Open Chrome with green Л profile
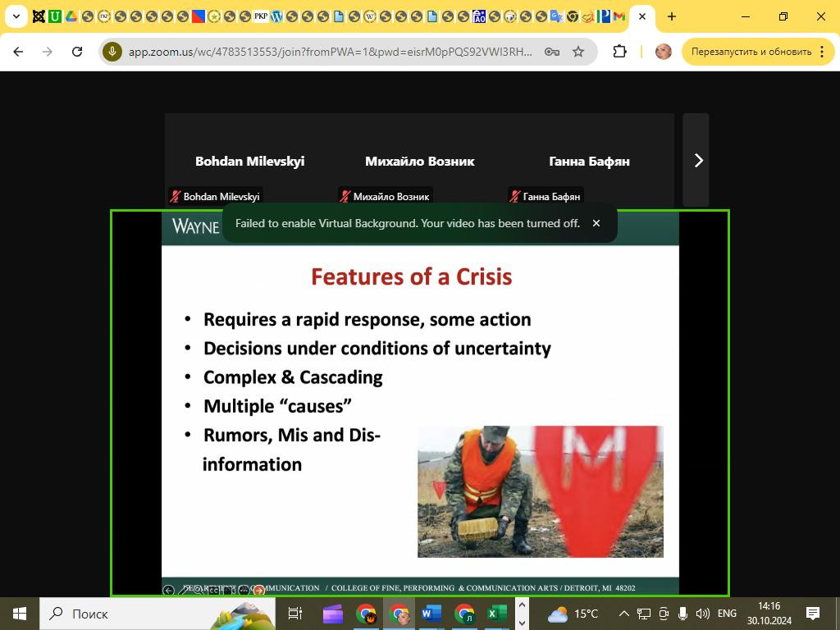Image resolution: width=840 pixels, height=630 pixels. [464, 614]
